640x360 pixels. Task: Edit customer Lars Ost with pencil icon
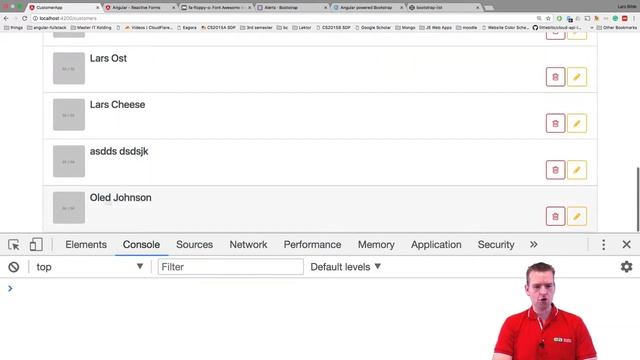pos(577,77)
